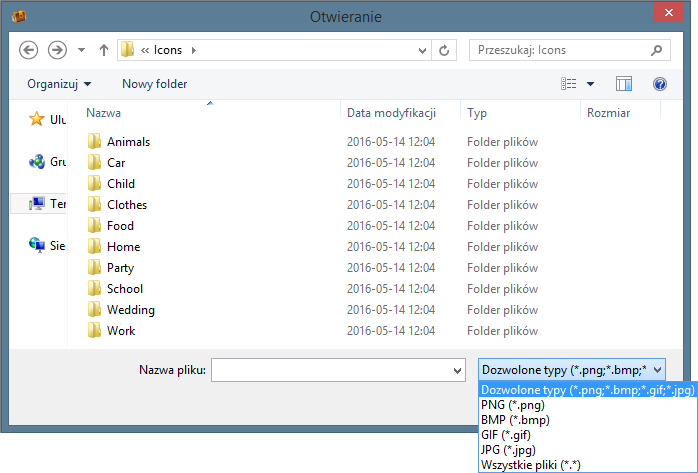
Task: Choose PNG (*.png) from file type list
Action: (513, 405)
